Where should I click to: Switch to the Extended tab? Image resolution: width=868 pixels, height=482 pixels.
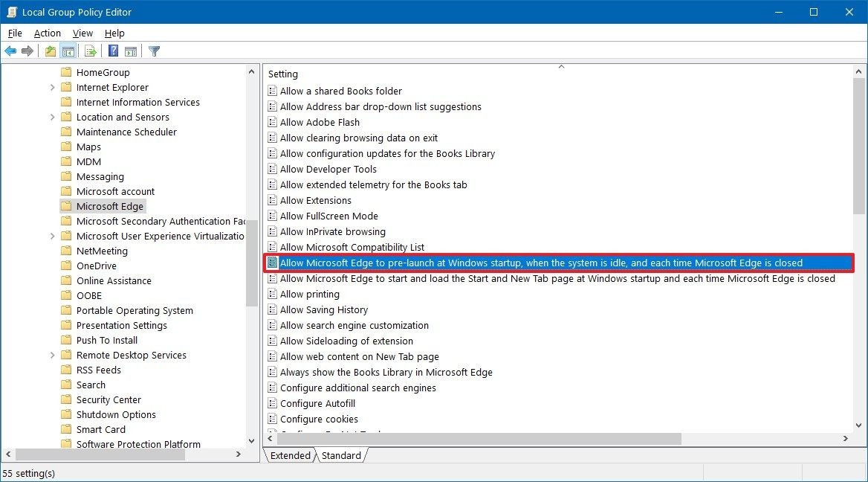tap(290, 455)
